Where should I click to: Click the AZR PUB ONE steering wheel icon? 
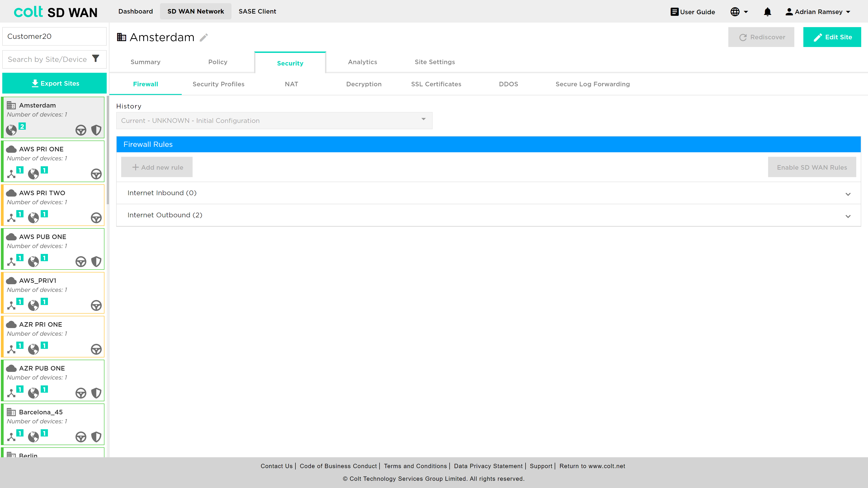(81, 393)
